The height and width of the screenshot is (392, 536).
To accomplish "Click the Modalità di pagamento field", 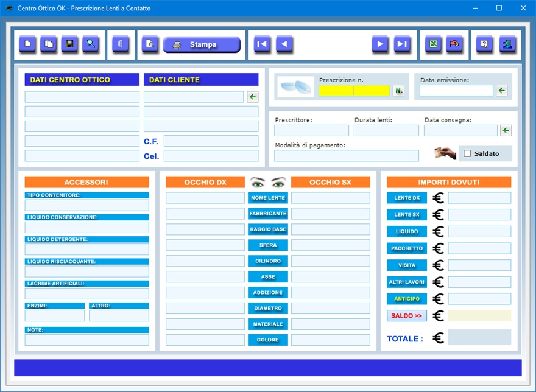I will [347, 155].
